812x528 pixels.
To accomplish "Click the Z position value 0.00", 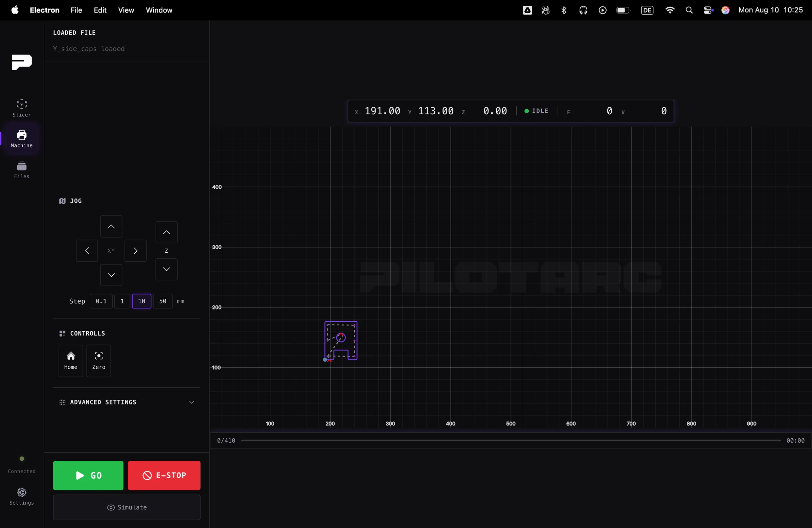I will [495, 111].
